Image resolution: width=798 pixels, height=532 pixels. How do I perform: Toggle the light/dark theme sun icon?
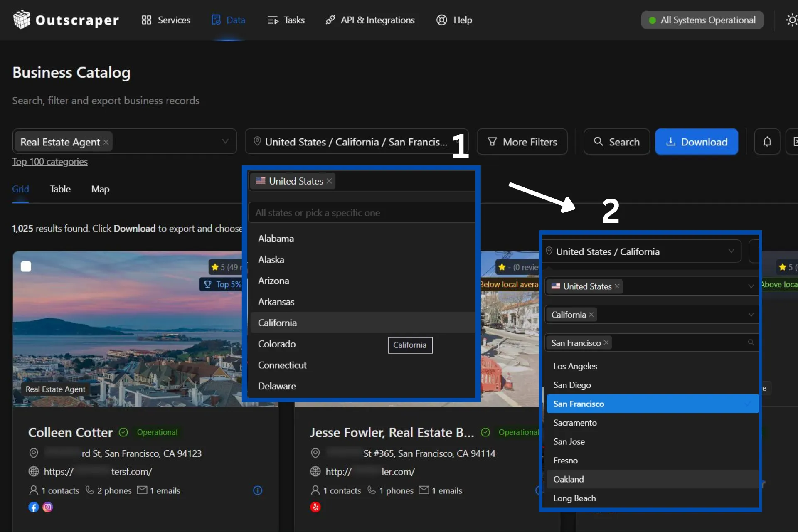[x=791, y=20]
